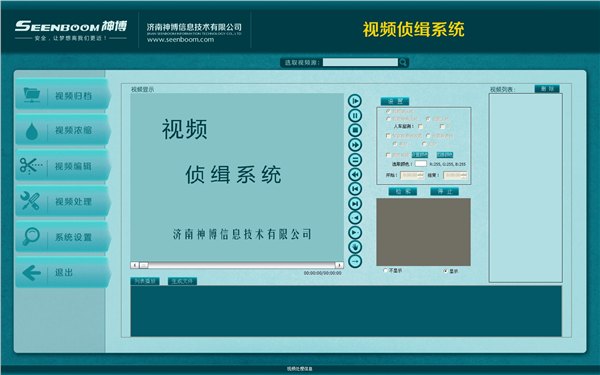Stop the video with the square stop icon
600x375 pixels.
click(x=355, y=130)
